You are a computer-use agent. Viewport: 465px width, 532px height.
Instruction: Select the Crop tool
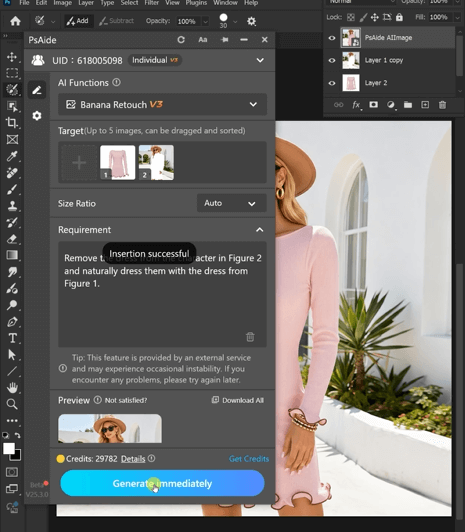[x=12, y=122]
